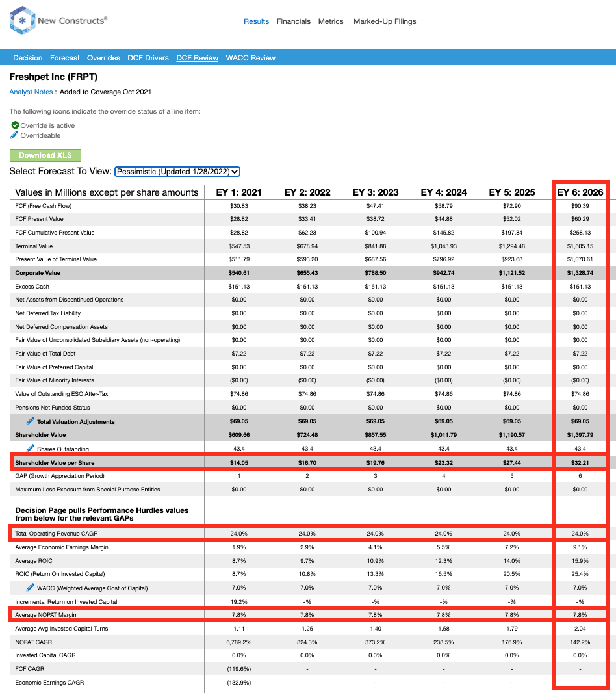This screenshot has height=693, width=616.
Task: Click the Invested Capital CAGR row label
Action: [45, 655]
